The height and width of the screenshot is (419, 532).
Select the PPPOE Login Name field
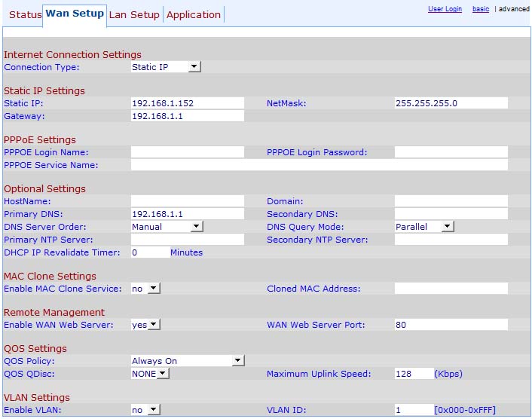187,152
